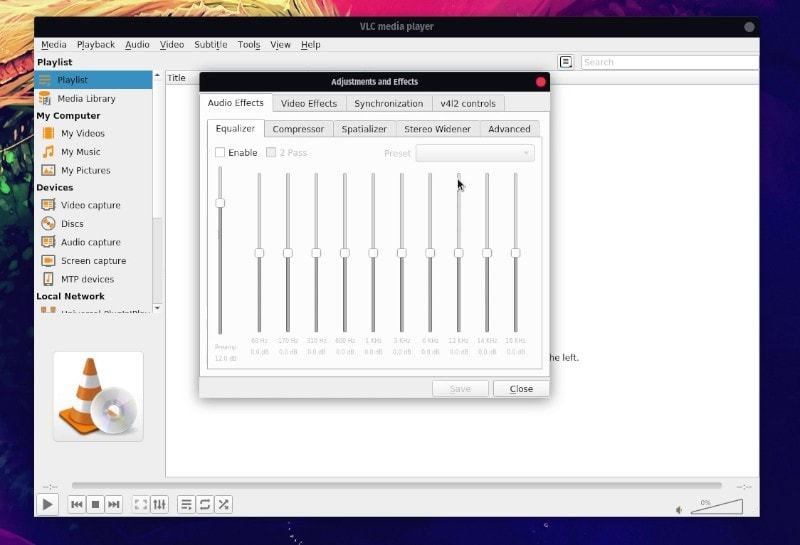Image resolution: width=800 pixels, height=545 pixels.
Task: Click the playlist view mode icon
Action: point(566,62)
